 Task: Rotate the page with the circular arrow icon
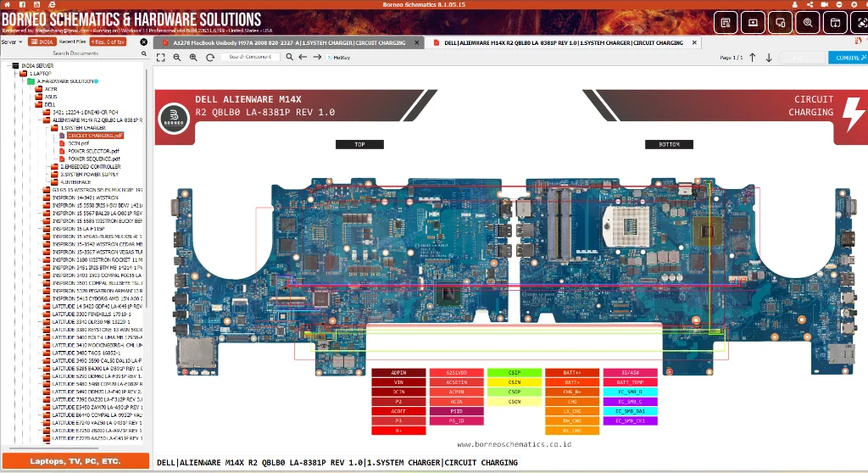point(210,57)
